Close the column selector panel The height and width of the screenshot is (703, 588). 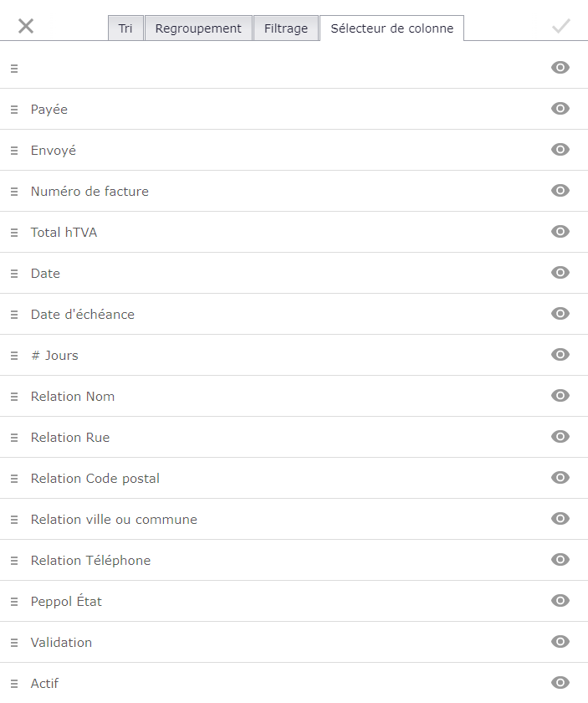[26, 26]
